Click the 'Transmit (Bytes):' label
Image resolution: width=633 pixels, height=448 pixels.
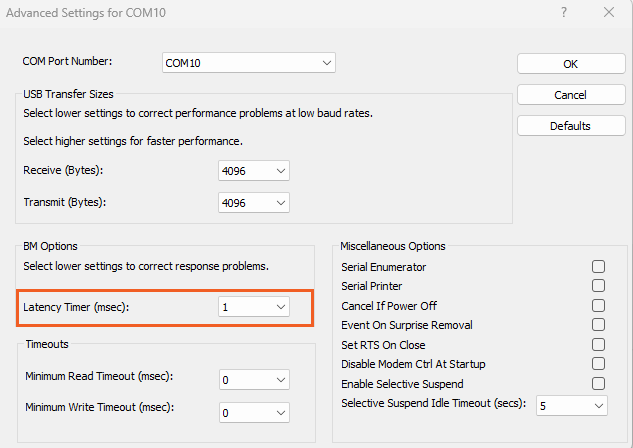[65, 202]
